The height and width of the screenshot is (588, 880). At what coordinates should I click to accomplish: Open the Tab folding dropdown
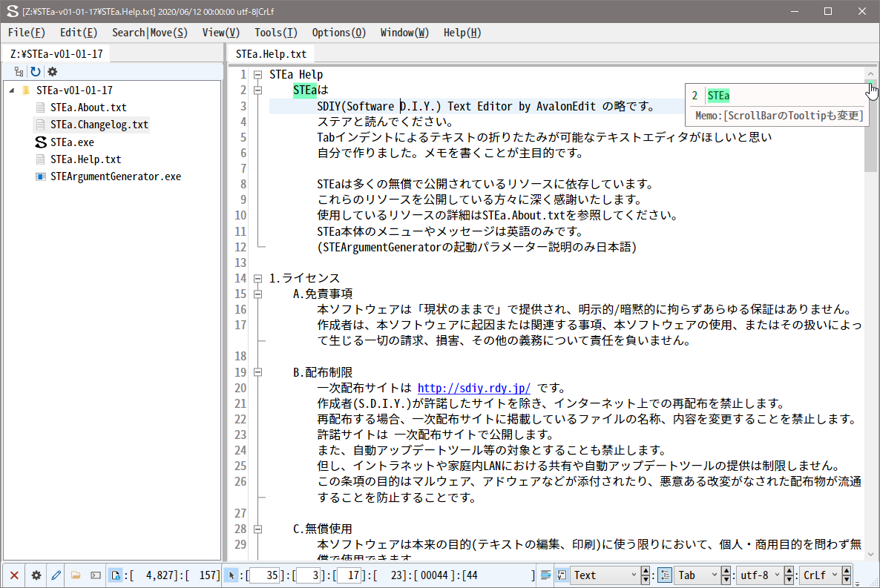pos(697,575)
